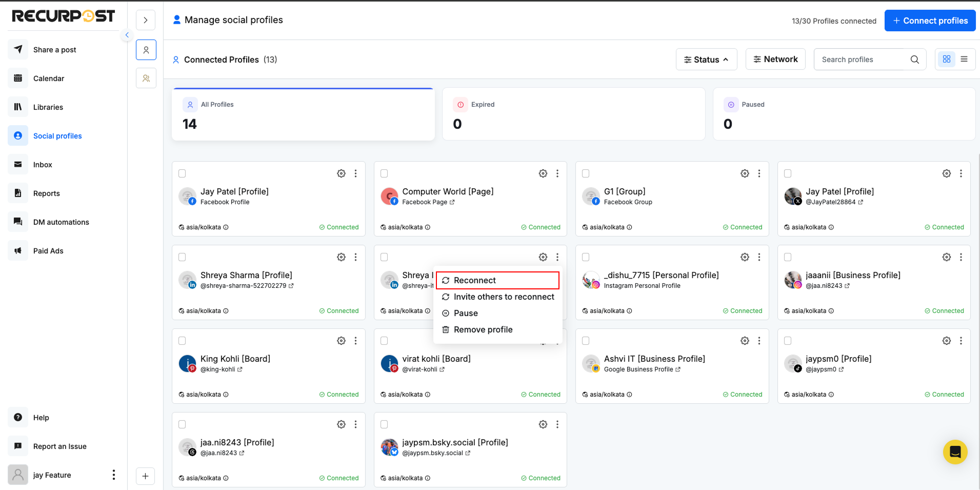Open three-dot menu on _dishu_7715 card
Screen dimensions: 980x490
[759, 257]
